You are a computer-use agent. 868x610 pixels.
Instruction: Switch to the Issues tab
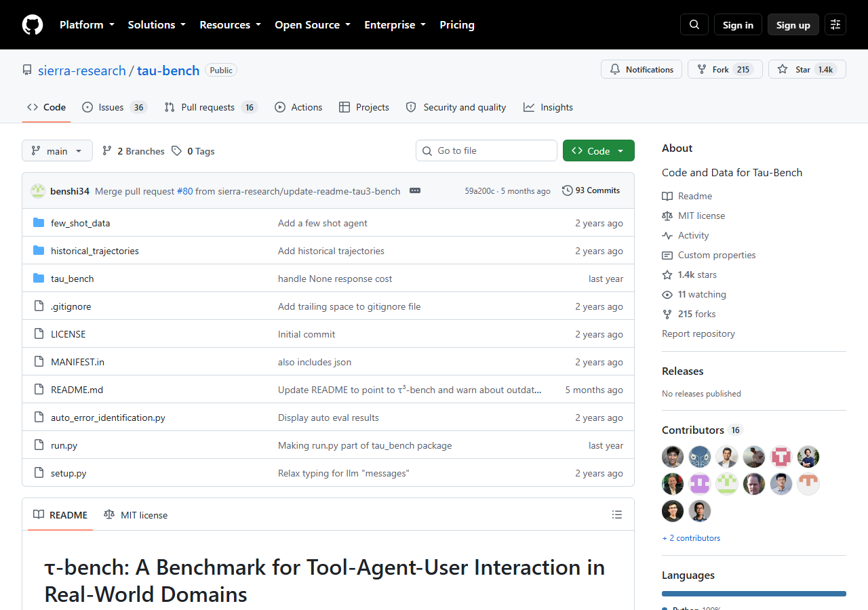click(114, 107)
